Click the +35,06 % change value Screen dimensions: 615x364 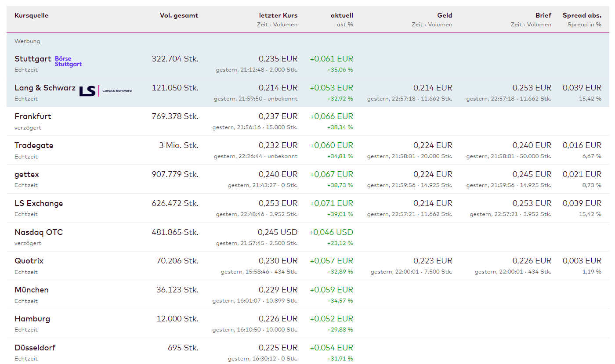[x=340, y=70]
